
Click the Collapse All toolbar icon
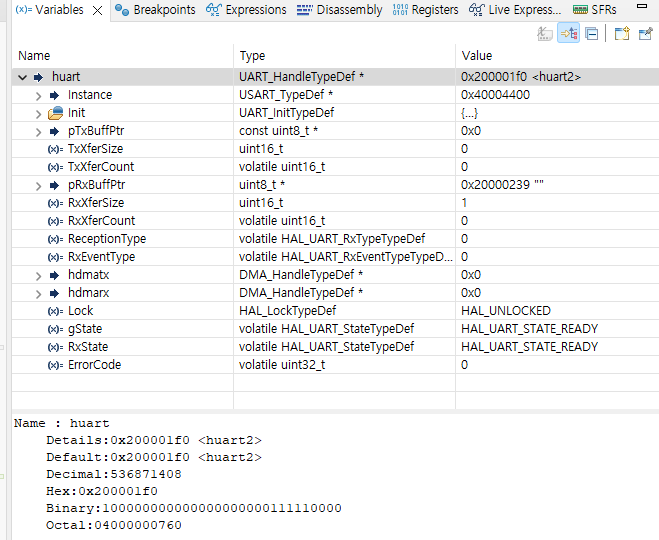pyautogui.click(x=591, y=33)
